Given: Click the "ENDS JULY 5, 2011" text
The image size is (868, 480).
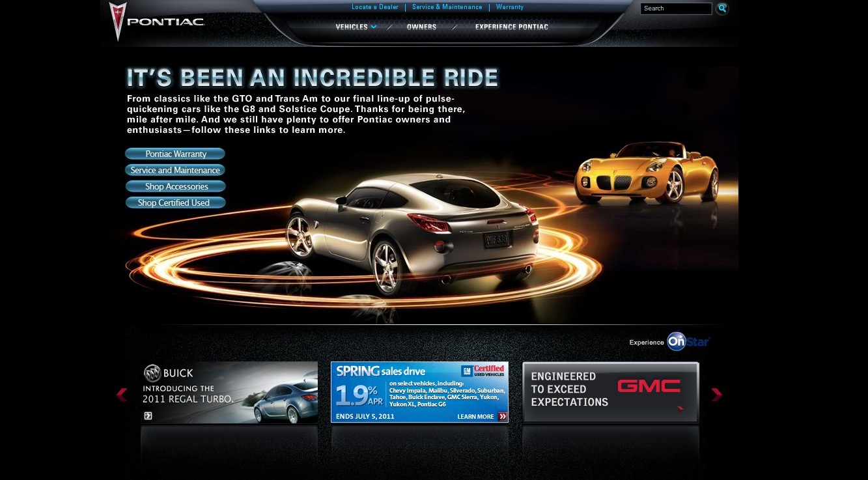Looking at the screenshot, I should coord(365,416).
